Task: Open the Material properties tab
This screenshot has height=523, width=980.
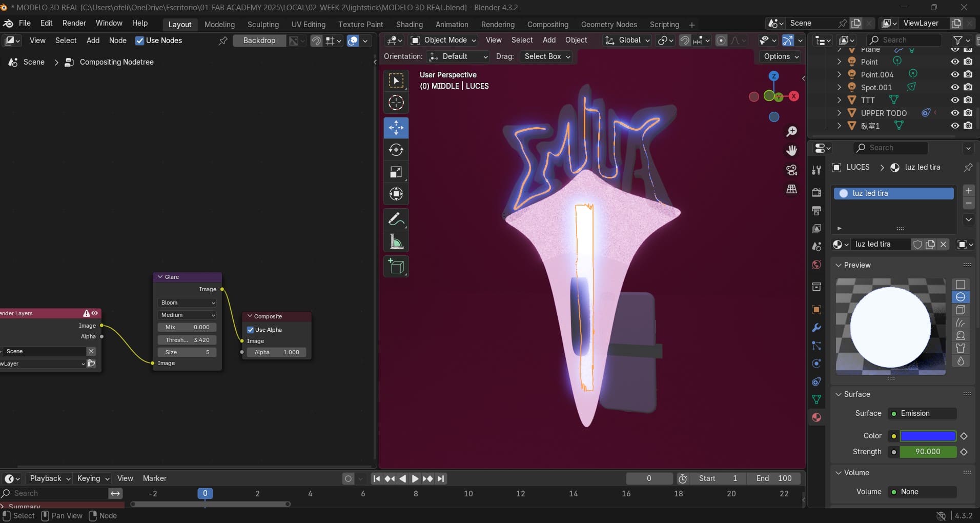Action: click(x=816, y=417)
